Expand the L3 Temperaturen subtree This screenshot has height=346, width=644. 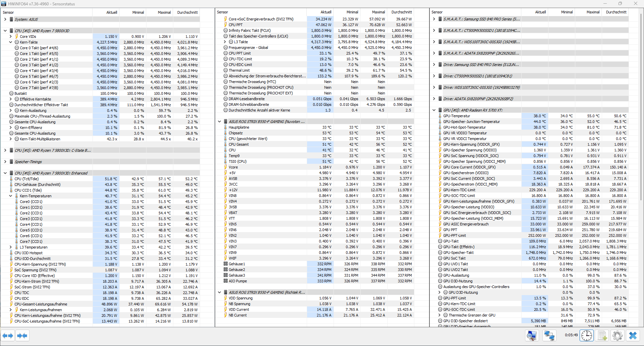point(10,247)
